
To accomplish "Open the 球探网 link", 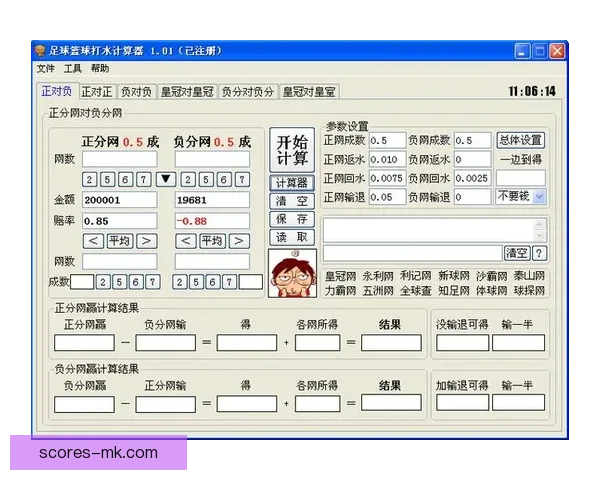I will click(x=529, y=291).
